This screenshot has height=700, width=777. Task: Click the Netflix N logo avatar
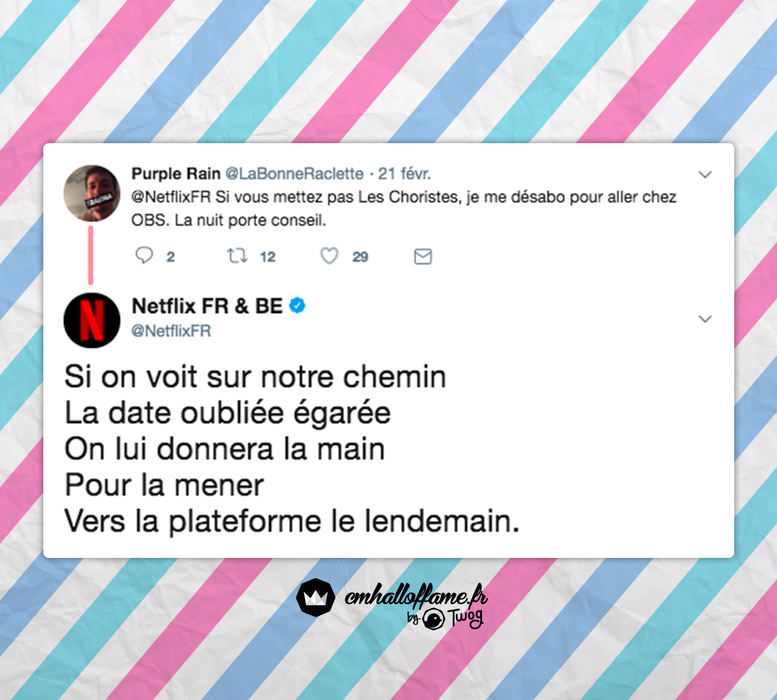coord(92,320)
